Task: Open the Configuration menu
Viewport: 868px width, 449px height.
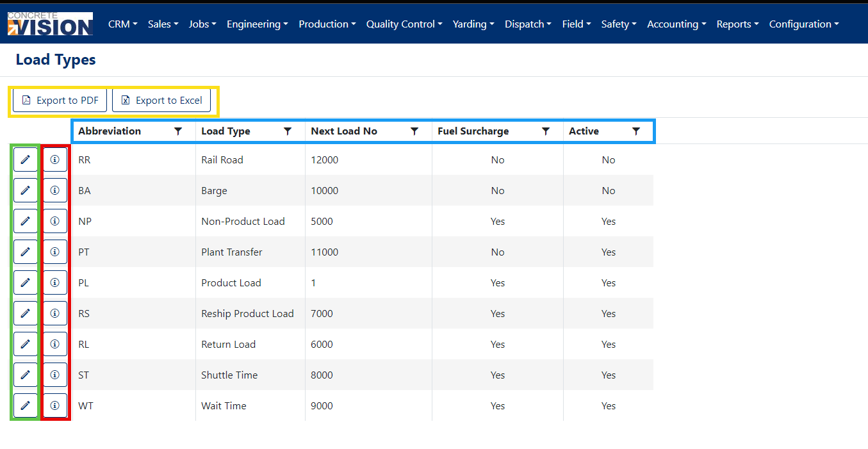Action: (x=804, y=24)
